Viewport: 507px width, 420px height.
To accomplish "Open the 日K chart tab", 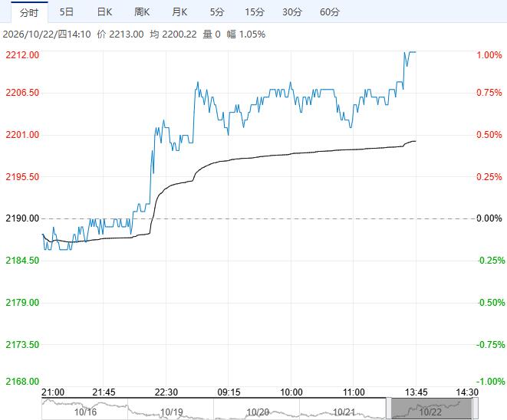I will [104, 12].
